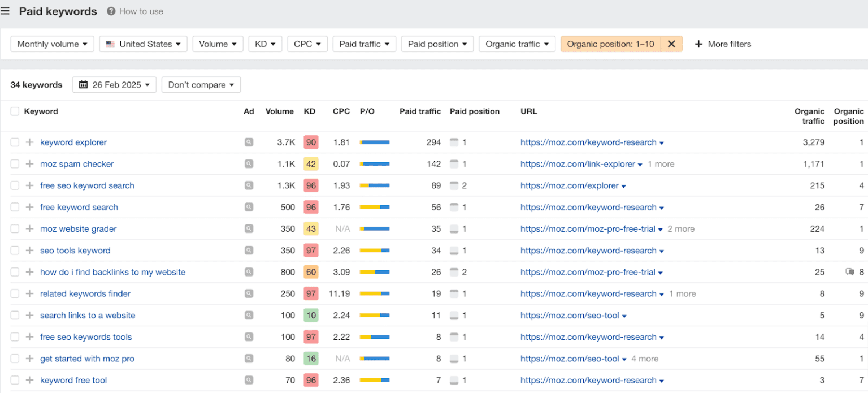Click the plus icon beside moz spam checker

pos(29,164)
